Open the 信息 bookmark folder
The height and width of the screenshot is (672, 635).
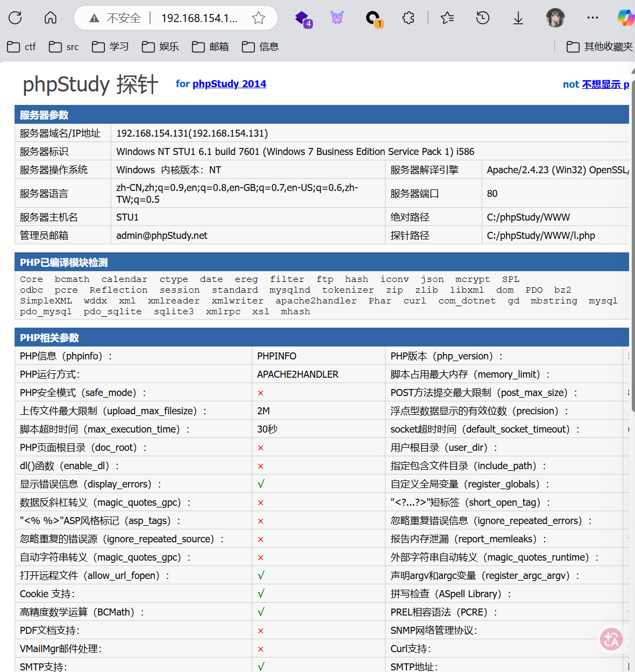(260, 47)
